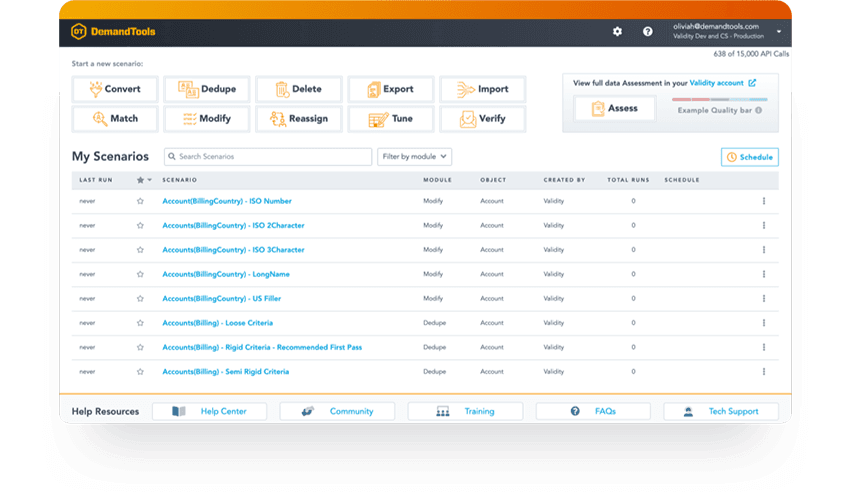Click the Search Scenarios field

click(x=268, y=157)
